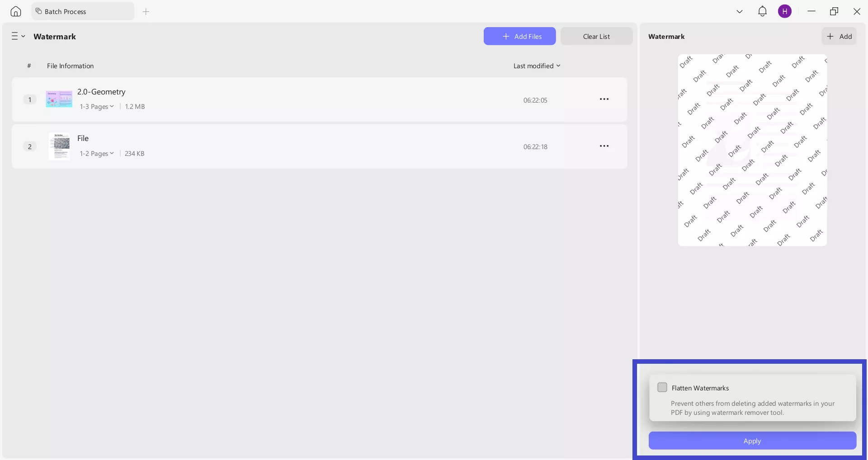
Task: Open more options for 2.0-Geometry row
Action: tap(604, 99)
